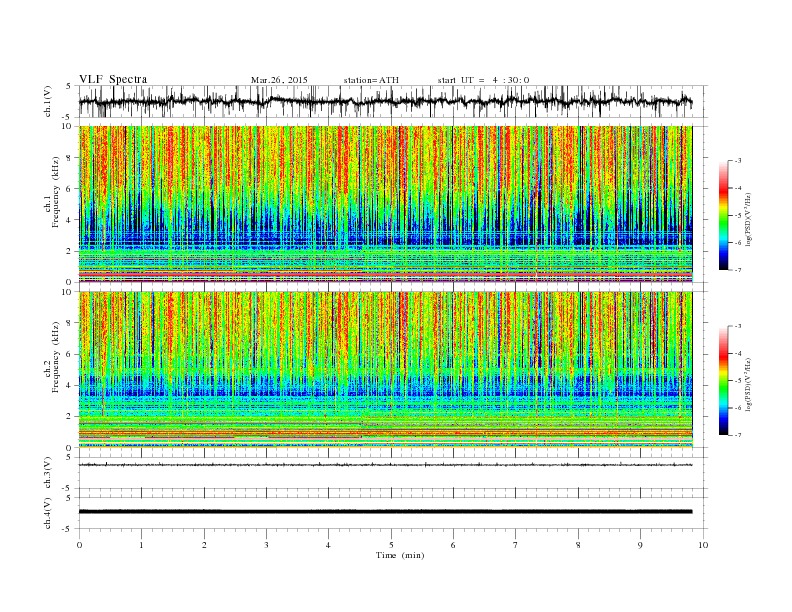Select the "Time (min)" x-axis label
Screen dimensions: 792x612
pyautogui.click(x=400, y=555)
